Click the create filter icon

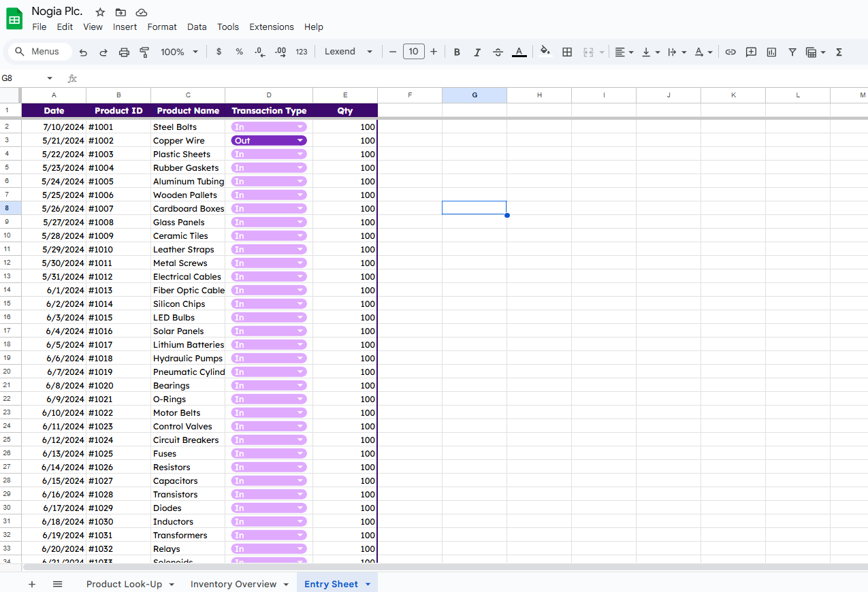[792, 52]
